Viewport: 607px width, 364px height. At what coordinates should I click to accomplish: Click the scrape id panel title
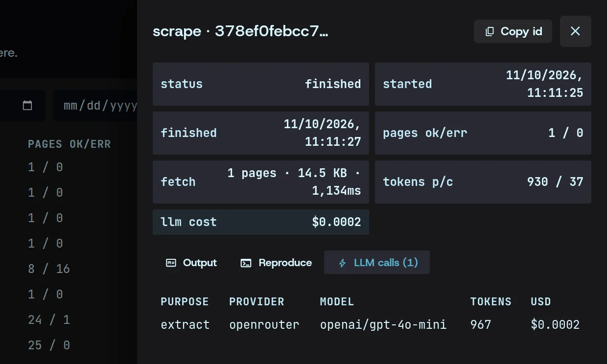[x=240, y=31]
